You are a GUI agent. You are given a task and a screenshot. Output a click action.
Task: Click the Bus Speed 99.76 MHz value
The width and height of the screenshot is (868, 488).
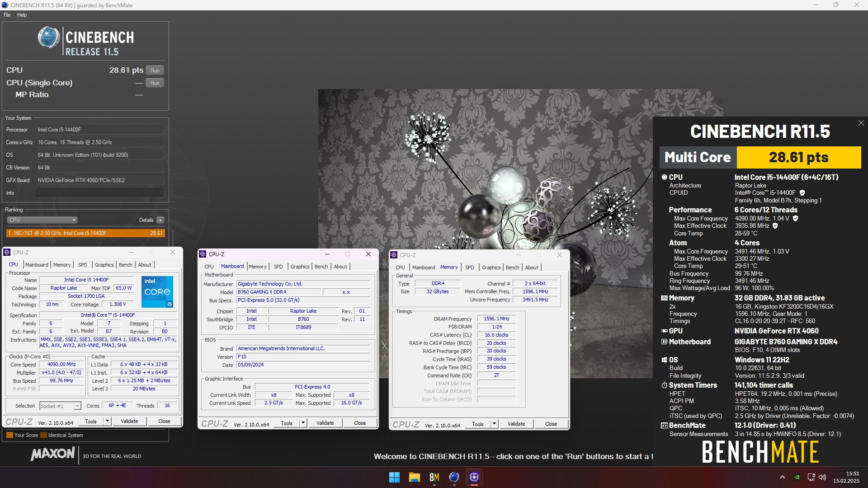62,381
